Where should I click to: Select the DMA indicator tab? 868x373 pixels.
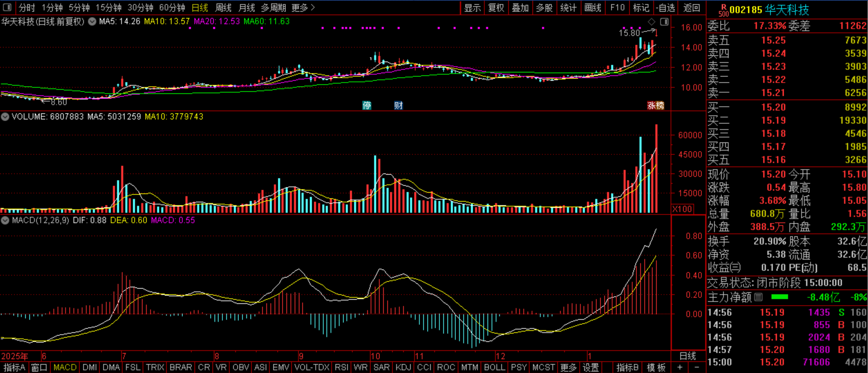(x=111, y=367)
